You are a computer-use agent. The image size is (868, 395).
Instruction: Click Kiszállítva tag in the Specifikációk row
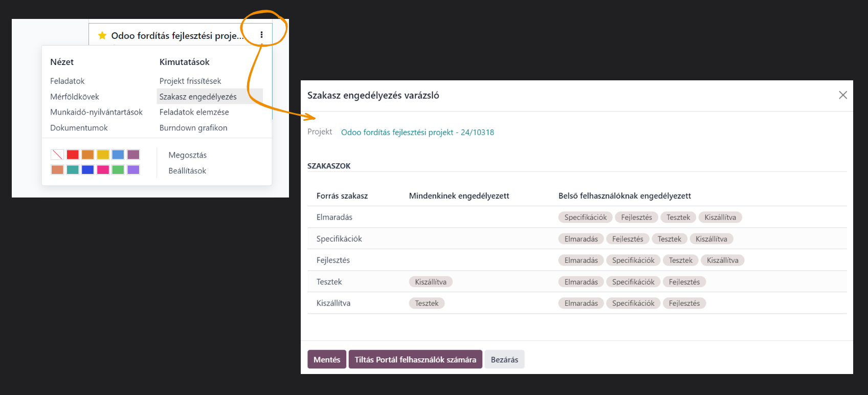pos(711,239)
